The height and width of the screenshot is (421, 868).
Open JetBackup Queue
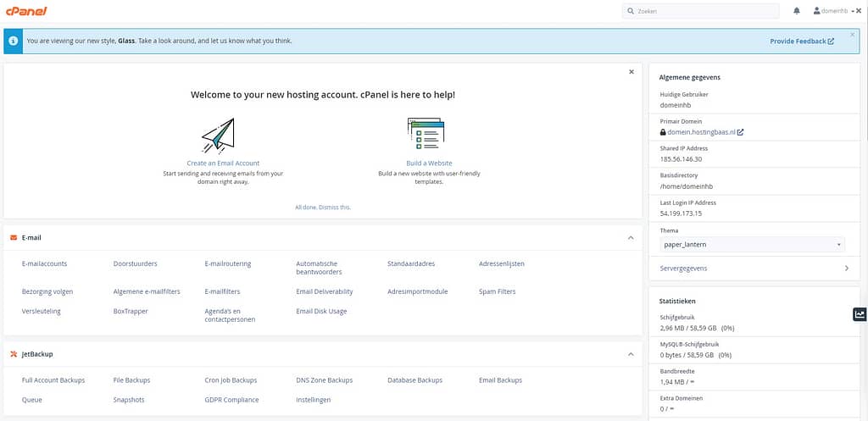(31, 400)
